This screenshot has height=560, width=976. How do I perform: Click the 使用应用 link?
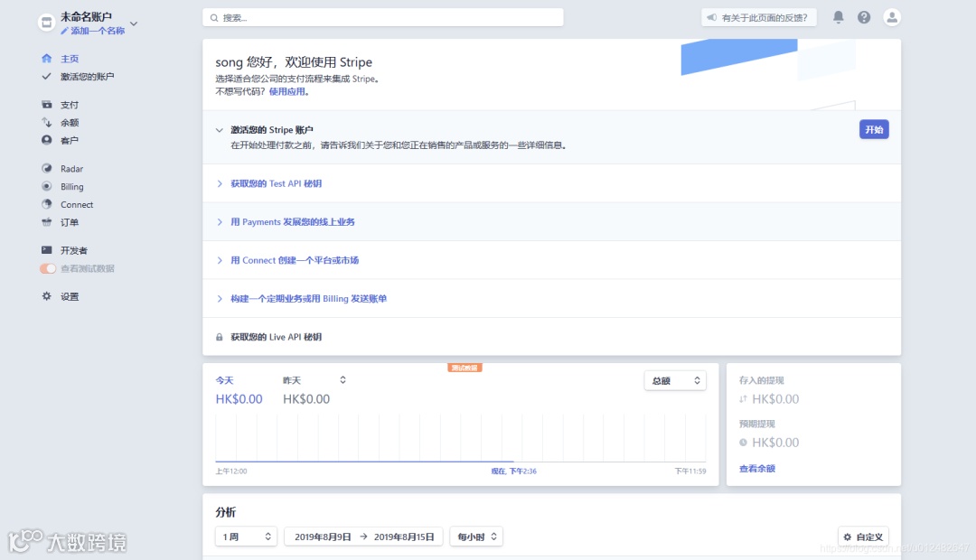287,91
